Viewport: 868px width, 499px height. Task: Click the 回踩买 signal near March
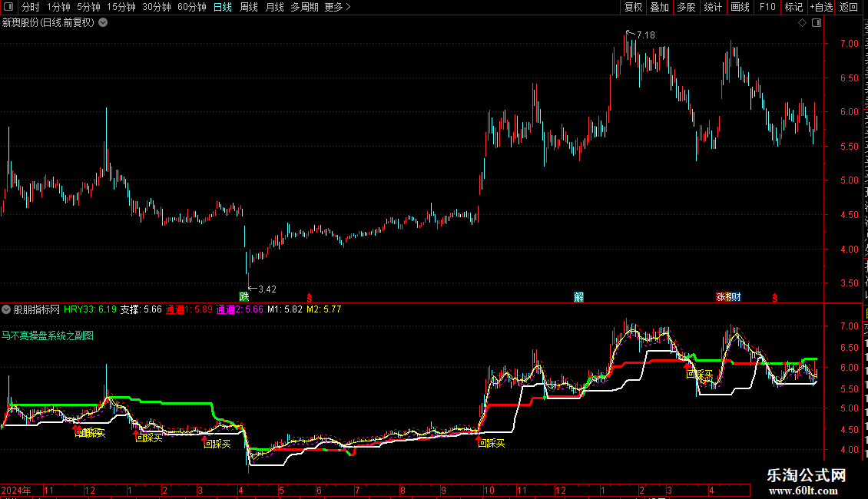point(217,444)
